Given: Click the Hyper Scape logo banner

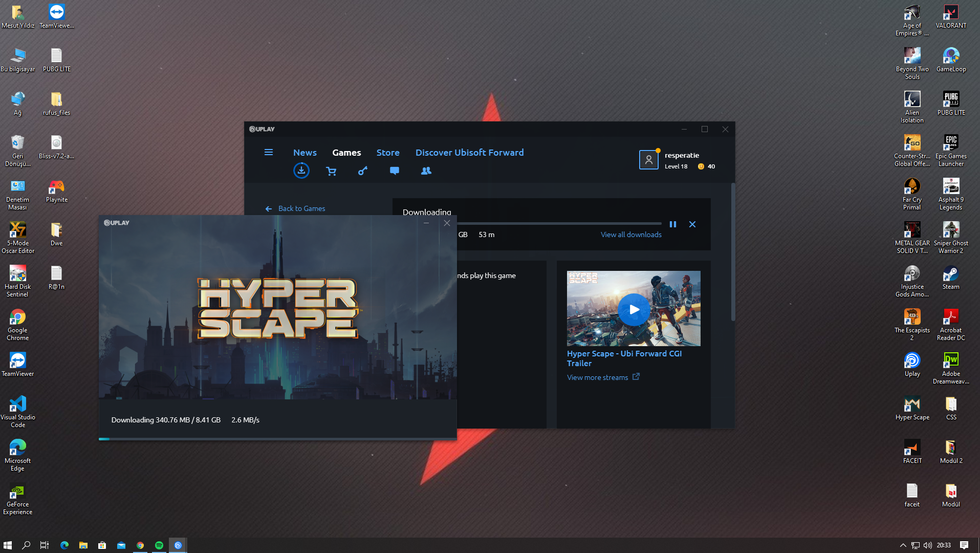Looking at the screenshot, I should tap(277, 309).
